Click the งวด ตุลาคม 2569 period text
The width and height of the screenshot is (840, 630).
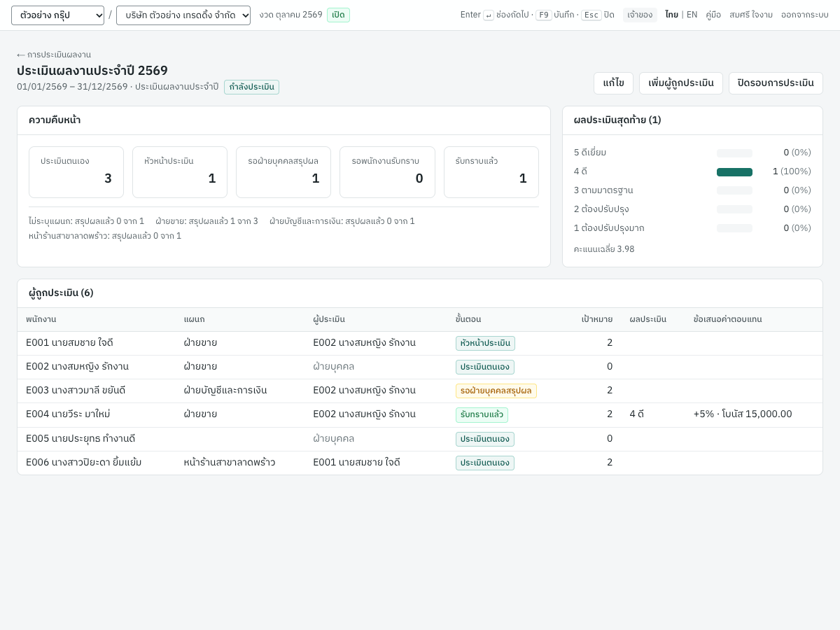pyautogui.click(x=290, y=15)
